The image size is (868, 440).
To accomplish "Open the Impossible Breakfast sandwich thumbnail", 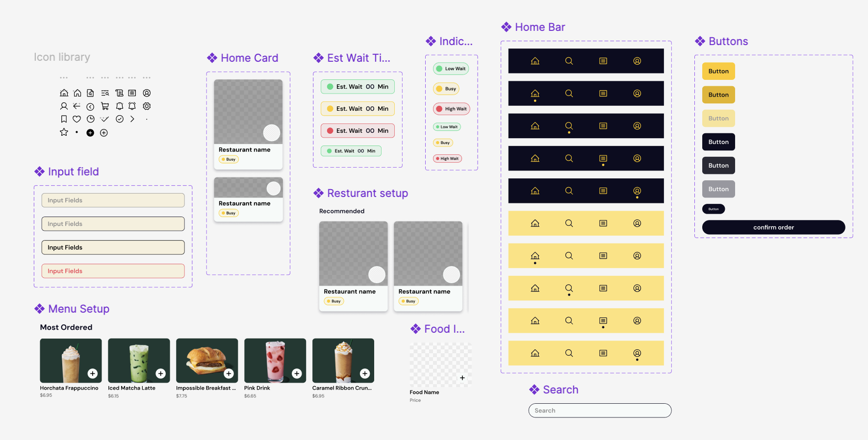I will (207, 361).
